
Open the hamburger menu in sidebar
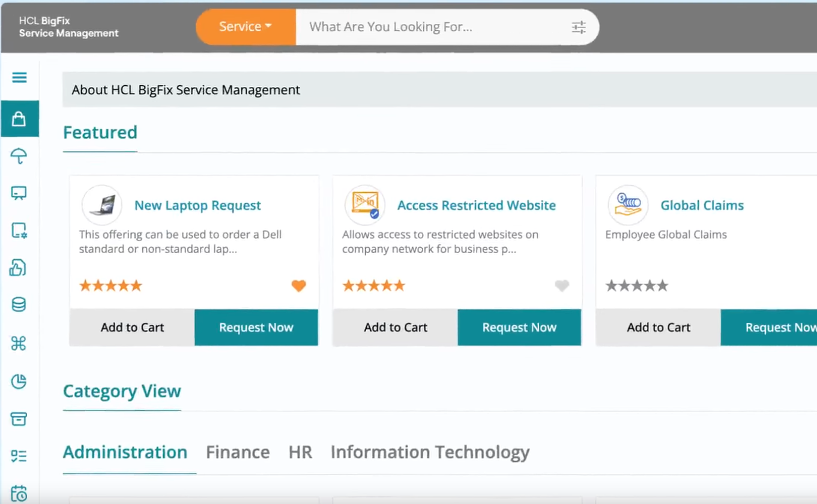click(19, 77)
